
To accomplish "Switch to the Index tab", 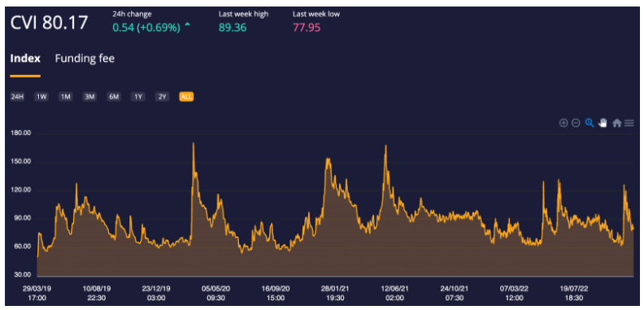I will tap(25, 59).
